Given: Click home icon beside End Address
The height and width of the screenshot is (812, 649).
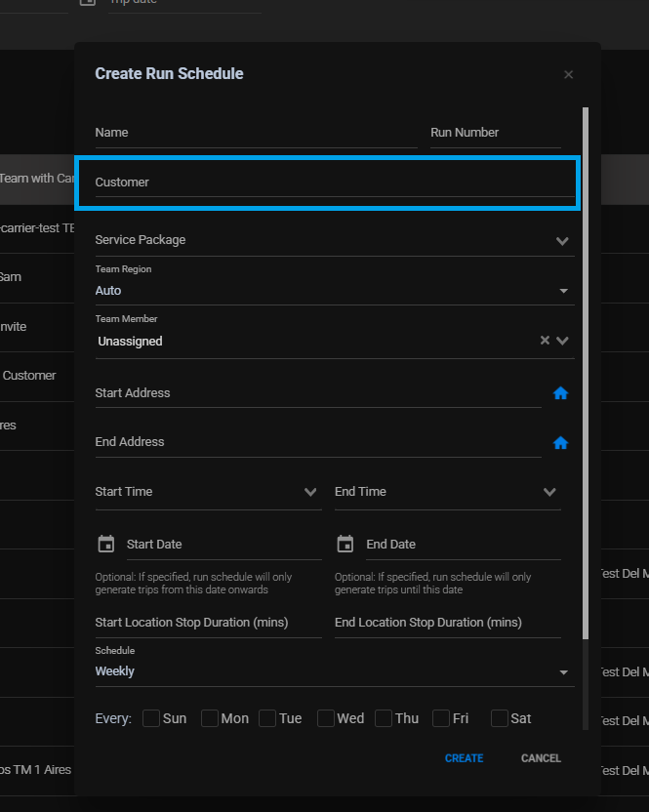Looking at the screenshot, I should (560, 442).
